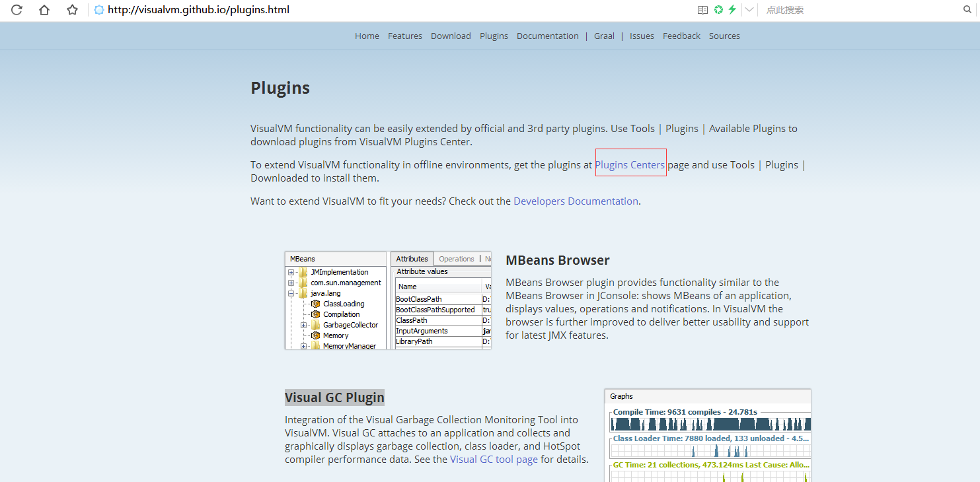The width and height of the screenshot is (980, 482).
Task: Follow the Plugins Centers link
Action: point(630,165)
